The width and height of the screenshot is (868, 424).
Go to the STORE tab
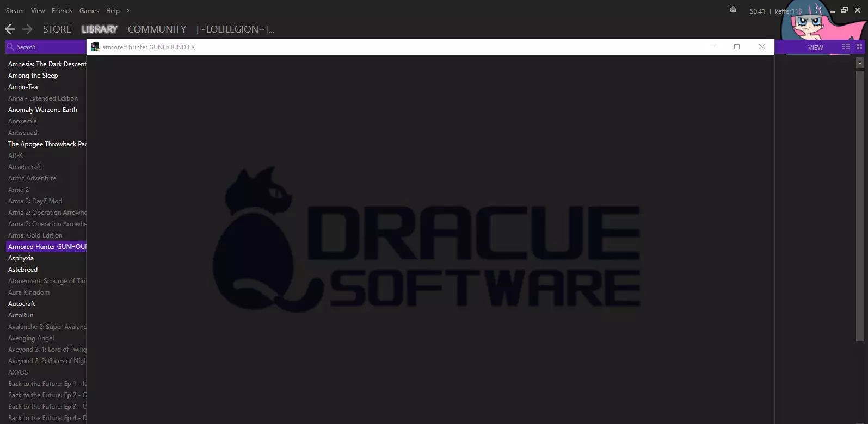pos(57,29)
